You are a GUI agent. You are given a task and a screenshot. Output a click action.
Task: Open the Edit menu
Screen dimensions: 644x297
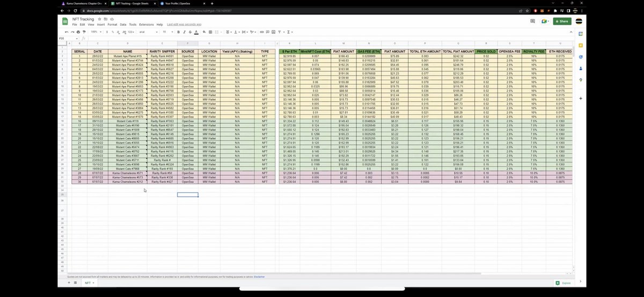(83, 25)
